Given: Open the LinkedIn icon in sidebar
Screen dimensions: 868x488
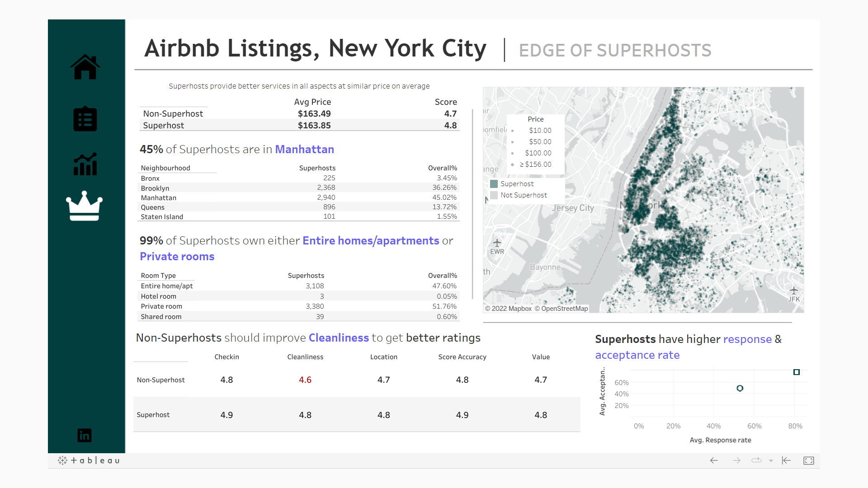Looking at the screenshot, I should (x=85, y=435).
